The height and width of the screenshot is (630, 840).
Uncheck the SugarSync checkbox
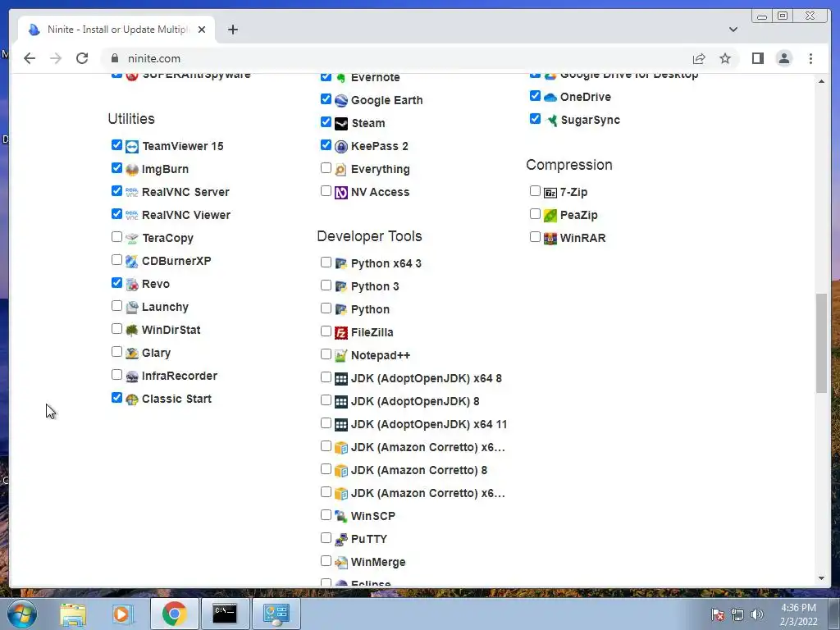(x=535, y=118)
